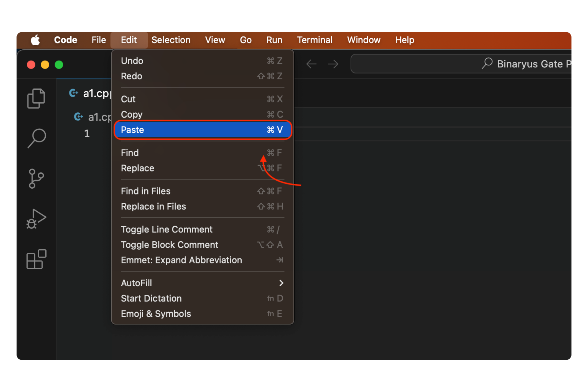This screenshot has width=588, height=392.
Task: Open the Run and Debug icon
Action: click(x=36, y=219)
